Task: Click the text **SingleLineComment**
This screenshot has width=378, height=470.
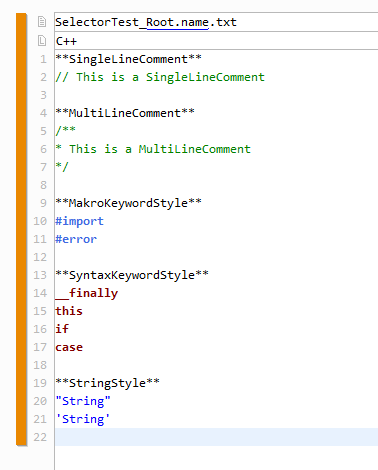Action: tap(128, 59)
